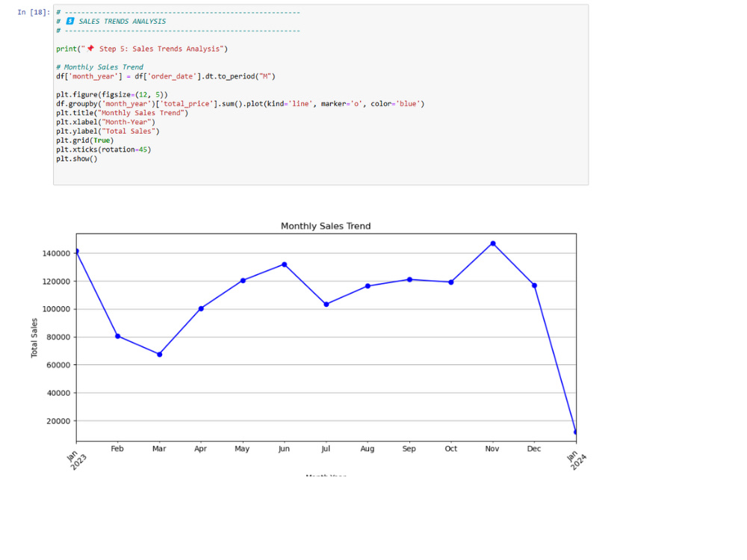747x560 pixels.
Task: Click the blue 5 emoji in comment
Action: point(70,22)
